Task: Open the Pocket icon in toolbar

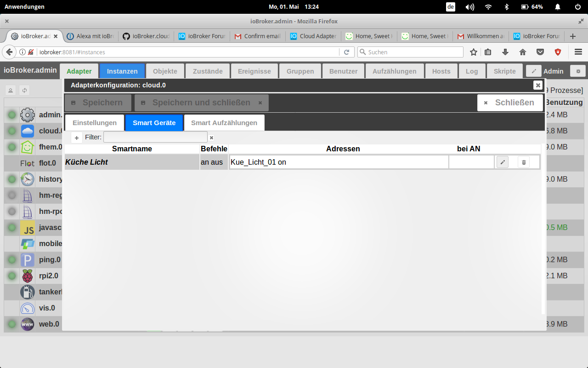Action: [x=541, y=52]
